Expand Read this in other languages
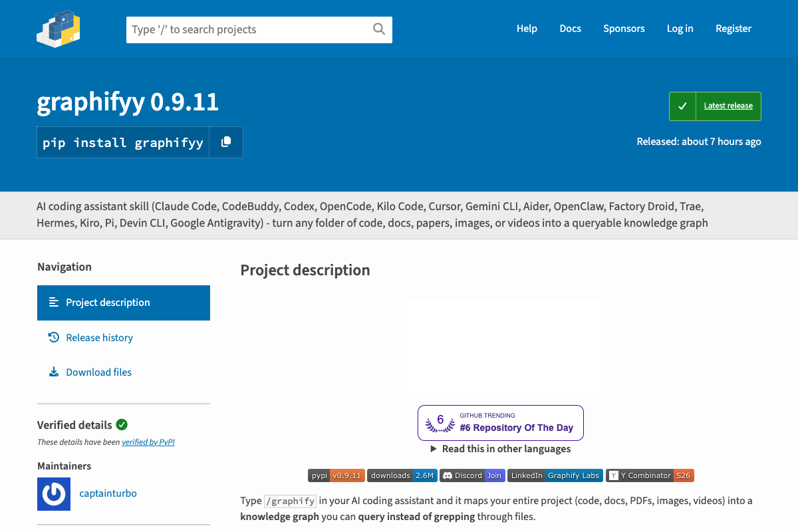Screen dimensions: 798x532 point(500,449)
